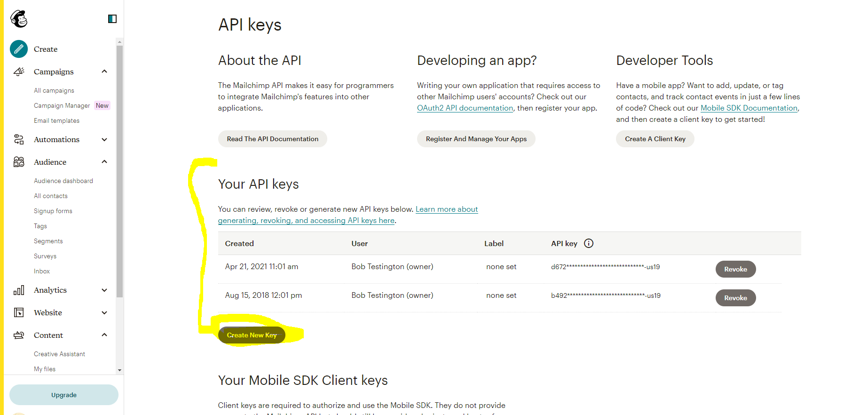Expand the Automations section
The height and width of the screenshot is (415, 868).
tap(104, 139)
